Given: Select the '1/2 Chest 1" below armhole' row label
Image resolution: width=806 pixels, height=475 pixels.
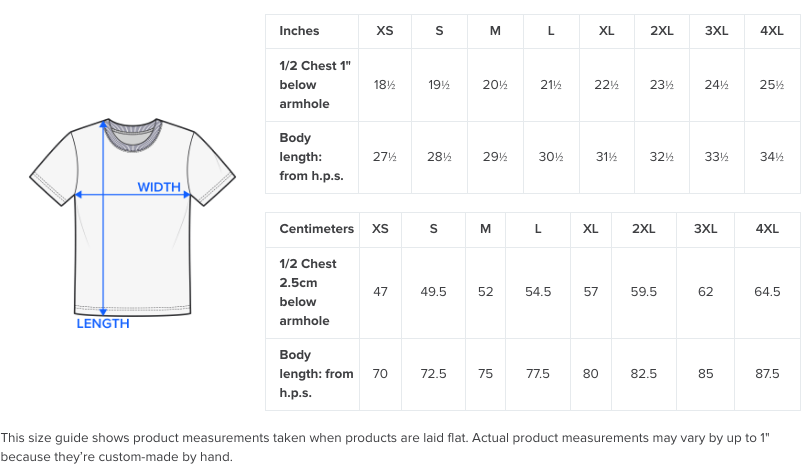Looking at the screenshot, I should 315,85.
